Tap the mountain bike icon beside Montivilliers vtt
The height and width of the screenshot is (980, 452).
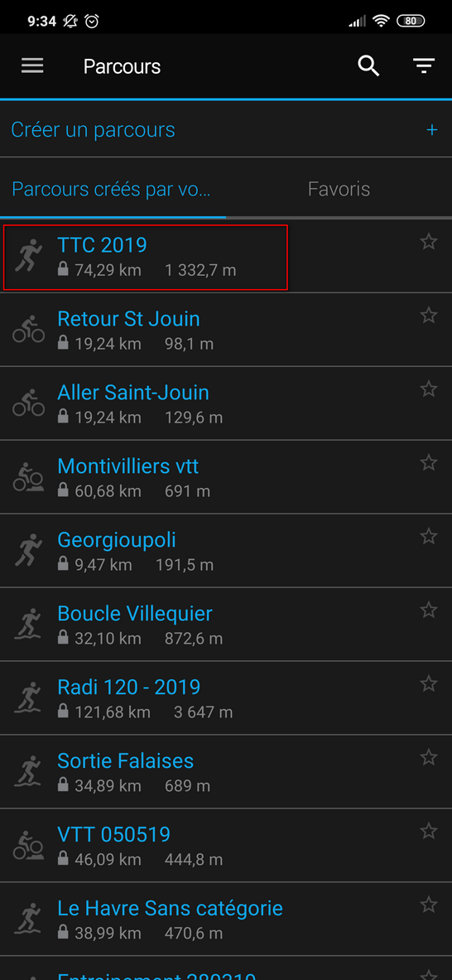point(28,477)
